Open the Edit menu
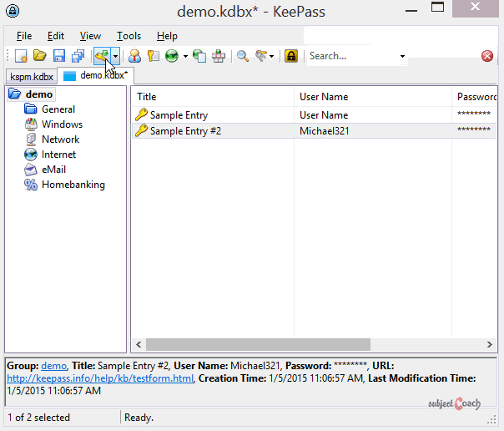The image size is (504, 431). (x=56, y=36)
